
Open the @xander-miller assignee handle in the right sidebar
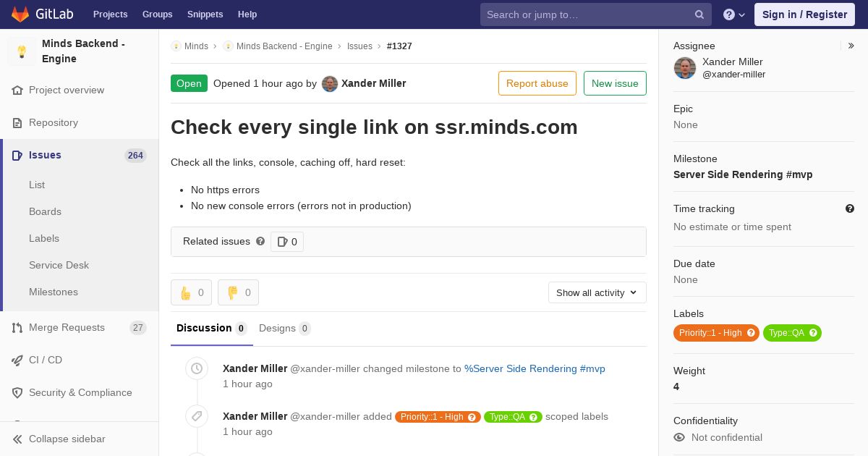(x=733, y=75)
